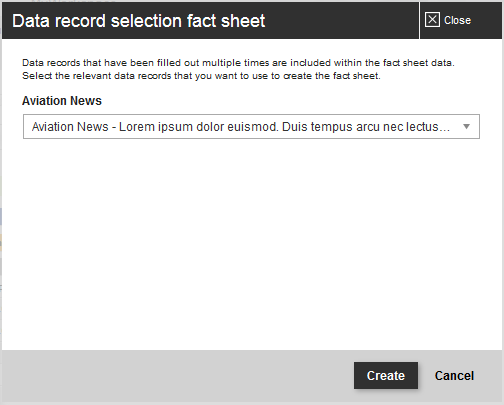
Task: Close the fact sheet dialog via Close label
Action: click(457, 20)
